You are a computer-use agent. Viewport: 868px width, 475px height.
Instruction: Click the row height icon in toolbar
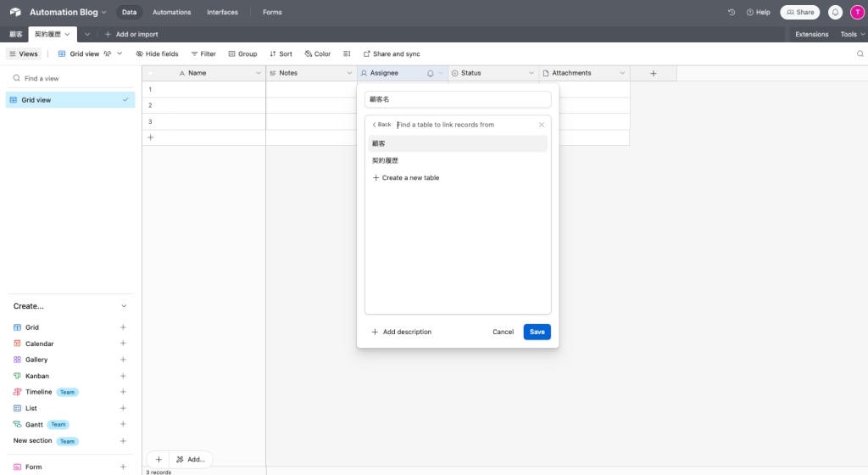[347, 53]
